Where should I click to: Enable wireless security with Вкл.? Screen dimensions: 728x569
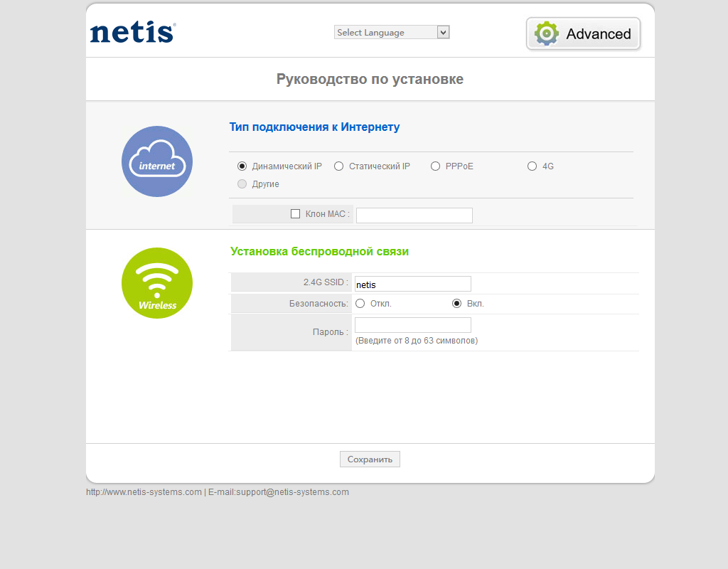tap(457, 304)
